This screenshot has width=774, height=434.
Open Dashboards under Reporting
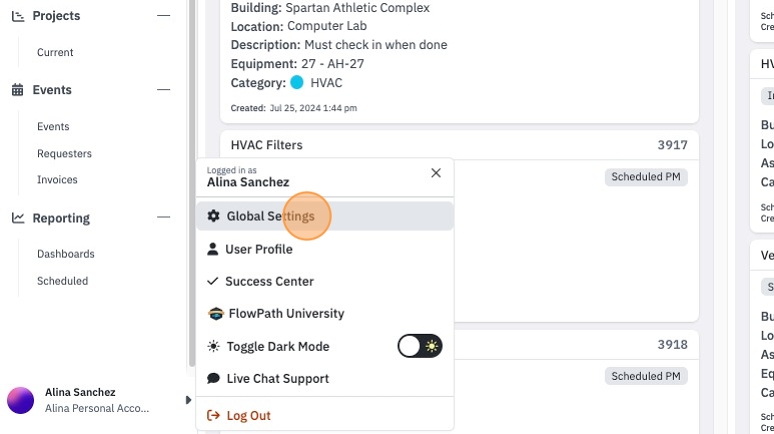pos(66,254)
